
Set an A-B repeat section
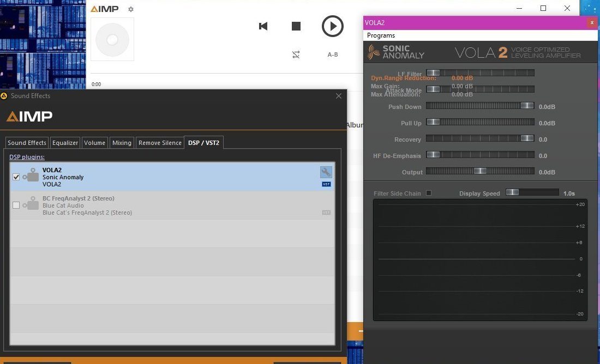[x=333, y=54]
